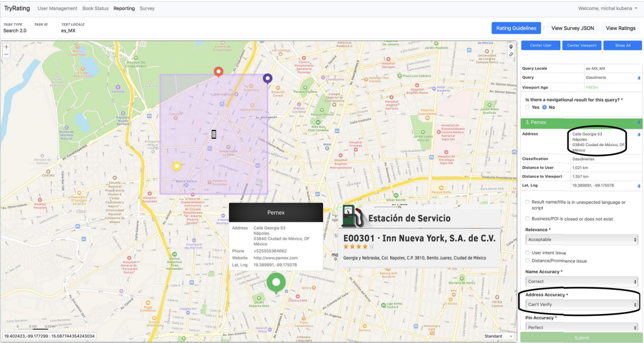
Task: Click the star rating under E00301
Action: click(x=359, y=247)
